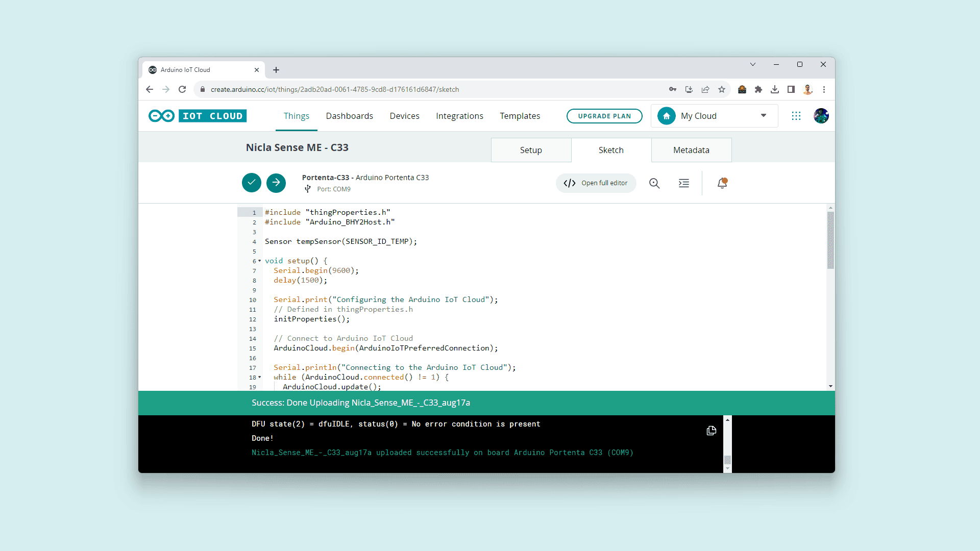Expand the My Cloud space dropdown
The width and height of the screenshot is (980, 551).
[x=764, y=116]
